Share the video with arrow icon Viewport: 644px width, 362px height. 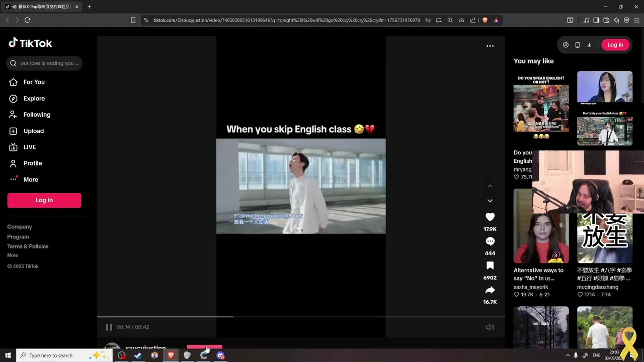point(490,290)
